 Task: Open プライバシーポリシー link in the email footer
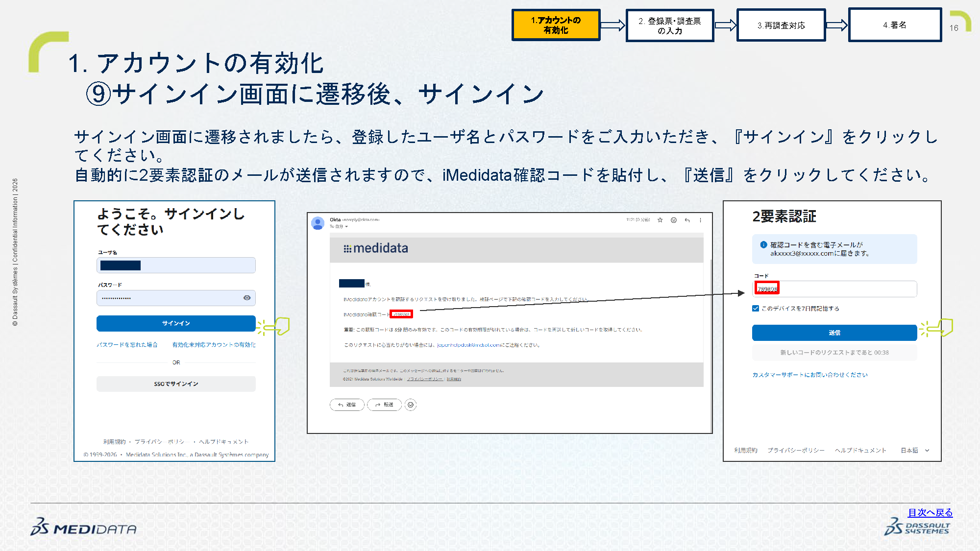(425, 379)
